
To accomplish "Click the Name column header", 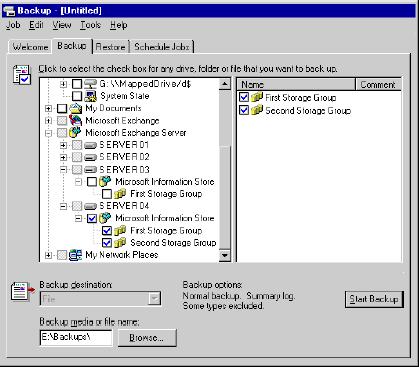I will click(x=296, y=84).
